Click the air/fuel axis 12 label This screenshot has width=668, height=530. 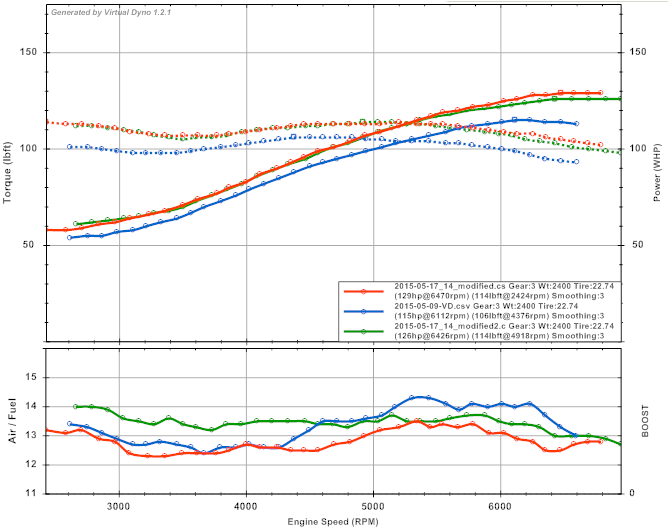coord(32,464)
